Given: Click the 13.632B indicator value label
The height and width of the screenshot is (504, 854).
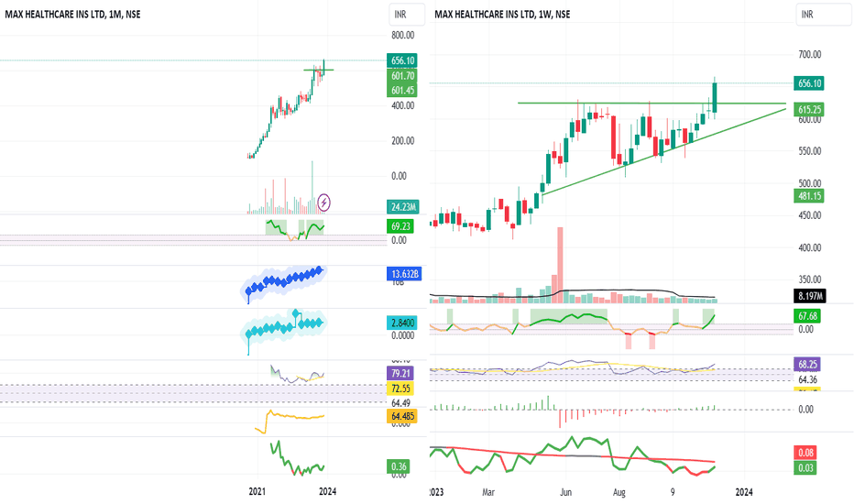Looking at the screenshot, I should (405, 274).
